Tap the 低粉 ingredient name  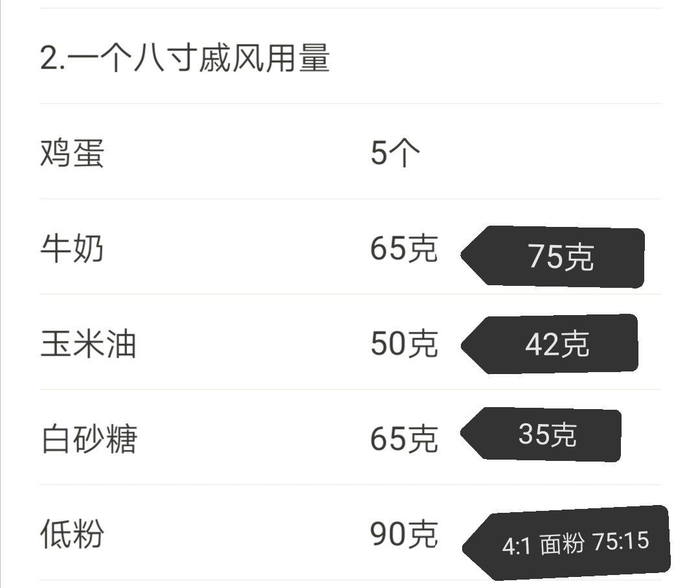tap(72, 534)
